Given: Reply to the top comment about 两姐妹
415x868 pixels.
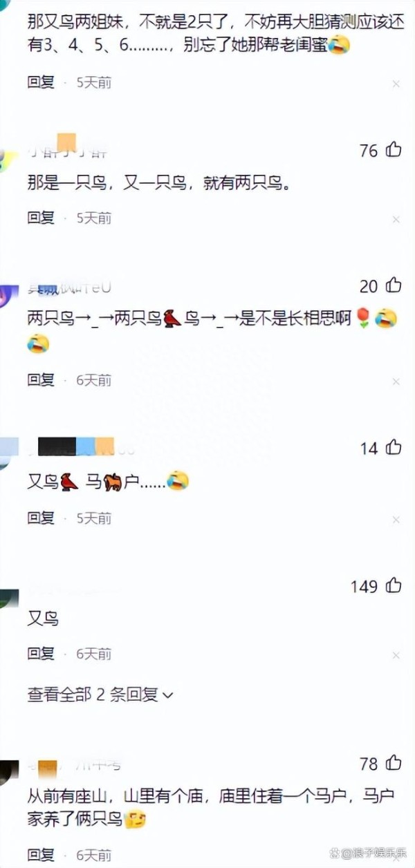Looking at the screenshot, I should pos(41,82).
